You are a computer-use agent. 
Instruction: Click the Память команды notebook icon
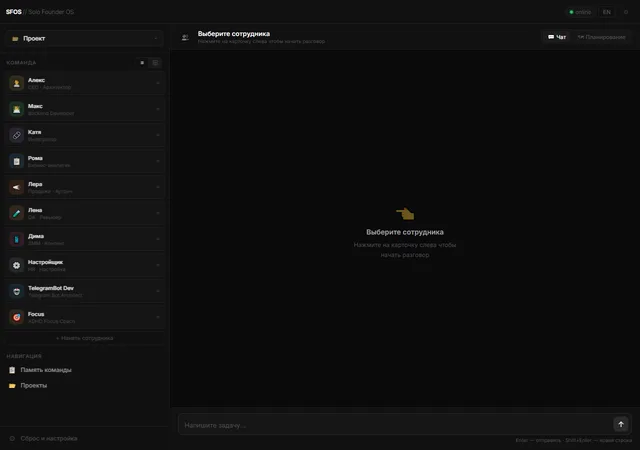tap(12, 370)
